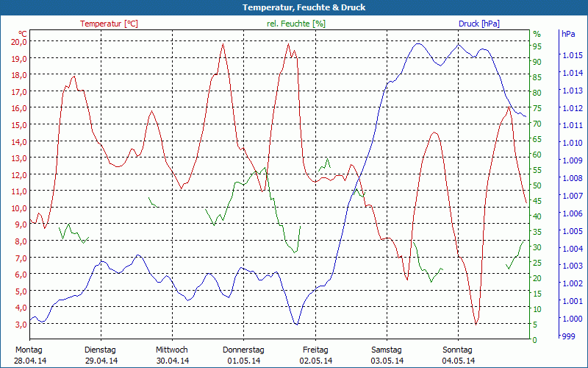
Task: Click the Samstag 03.05.14 date label
Action: tap(387, 355)
